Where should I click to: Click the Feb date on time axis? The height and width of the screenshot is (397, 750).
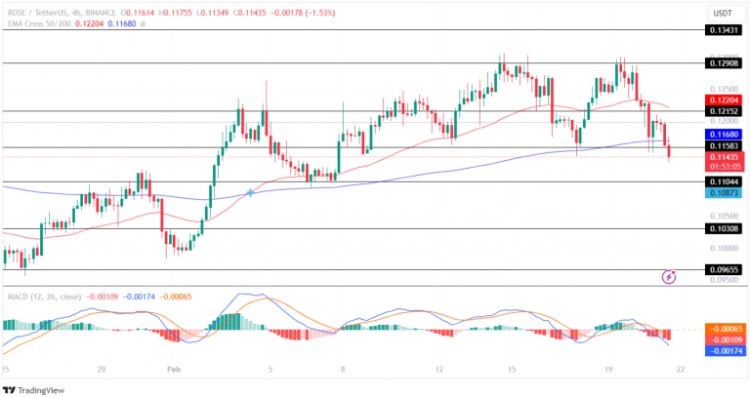pyautogui.click(x=174, y=369)
